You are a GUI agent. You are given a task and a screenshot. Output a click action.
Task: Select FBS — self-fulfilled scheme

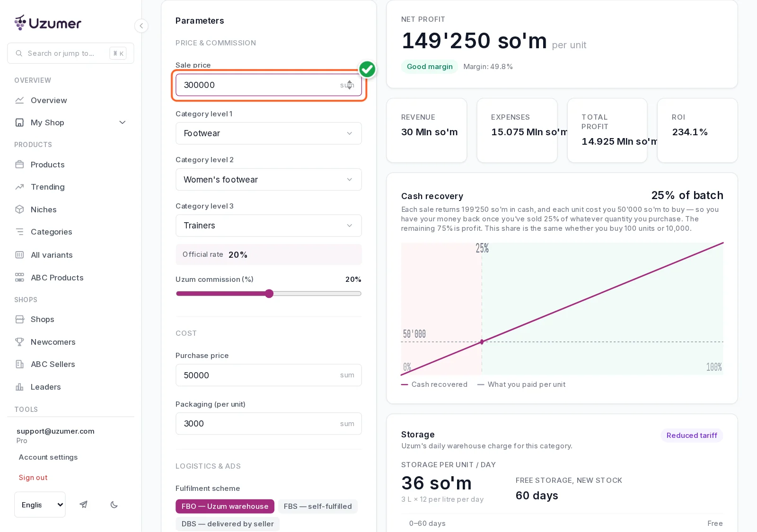tap(318, 506)
